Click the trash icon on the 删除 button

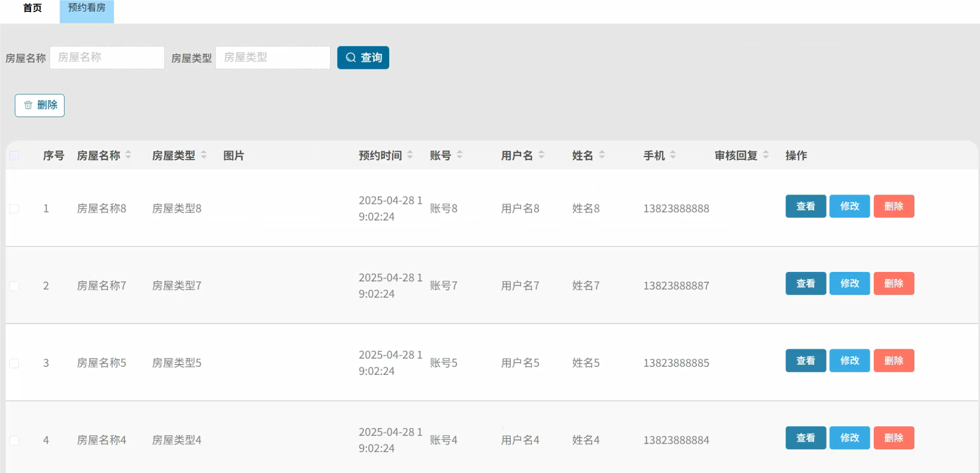coord(28,105)
